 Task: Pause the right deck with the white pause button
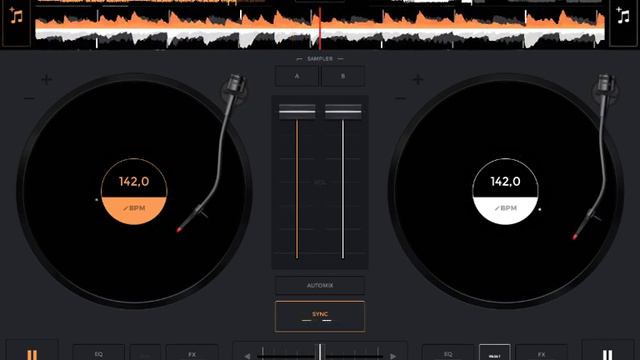click(x=607, y=355)
